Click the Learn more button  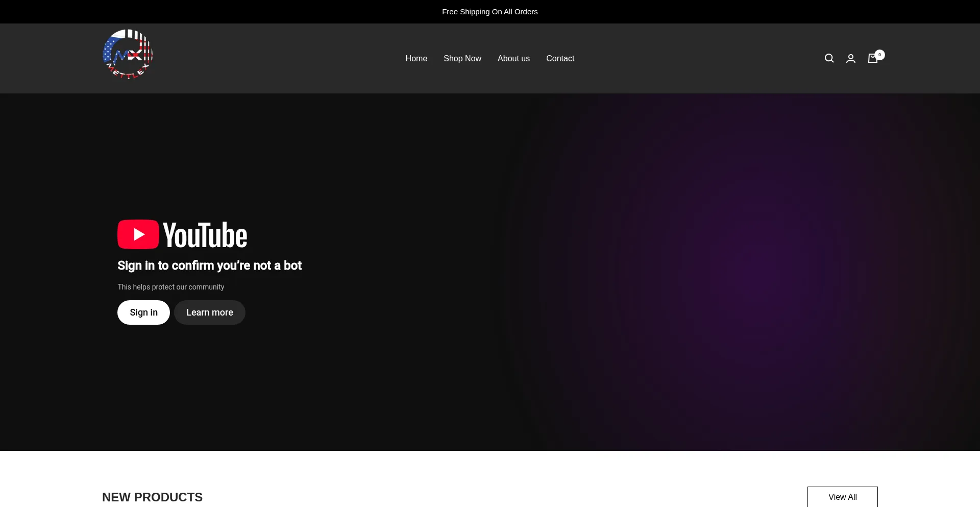coord(209,312)
